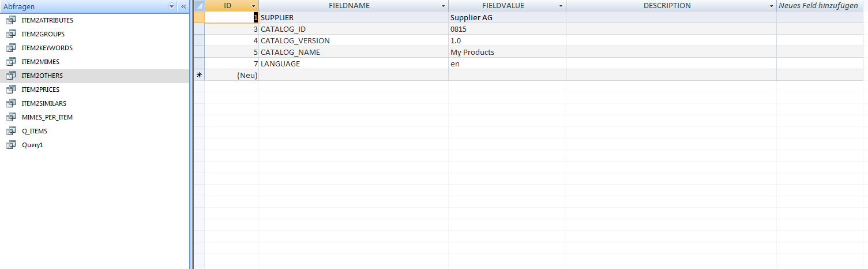Collapse the navigation pane with double chevron
Viewport: 868px width, 269px height.
tap(183, 6)
